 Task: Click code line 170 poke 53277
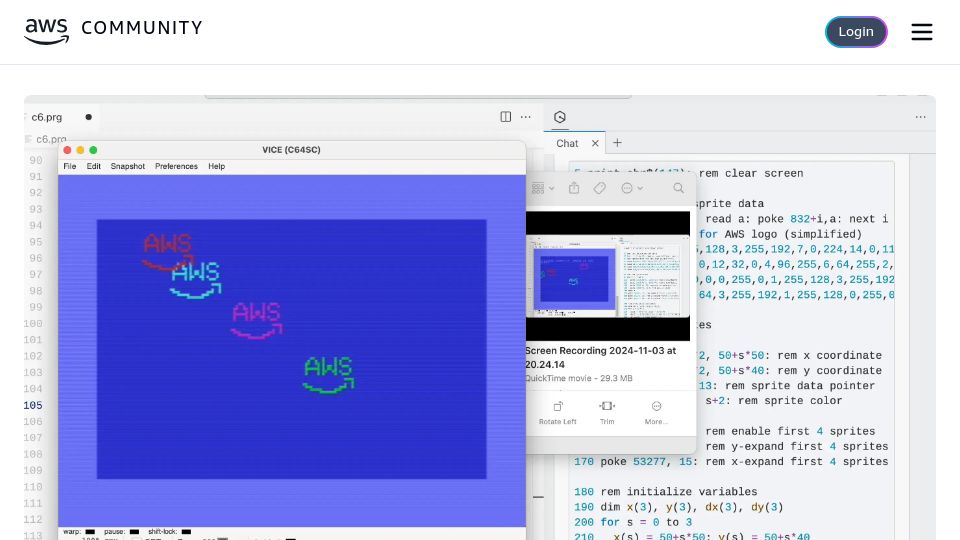pos(731,462)
